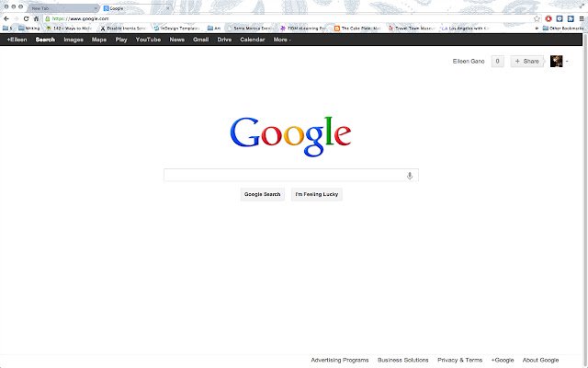The image size is (588, 368).
Task: Open the Privacy & Terms footer link
Action: [x=459, y=360]
